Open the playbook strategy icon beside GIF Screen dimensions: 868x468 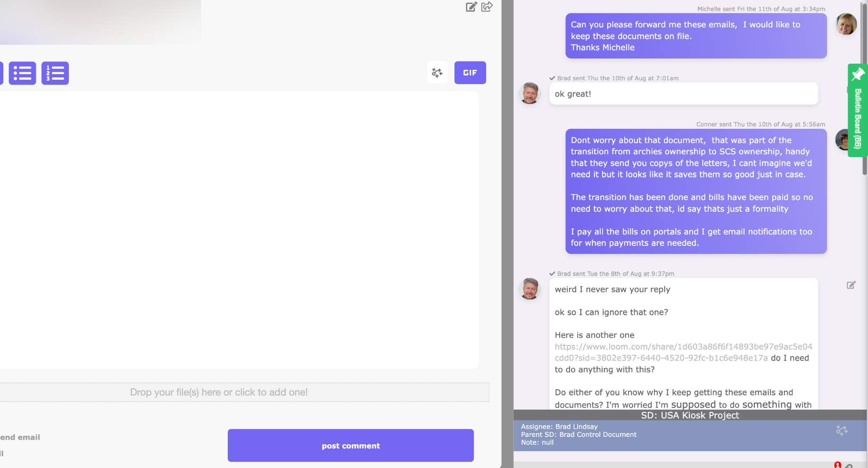click(438, 73)
